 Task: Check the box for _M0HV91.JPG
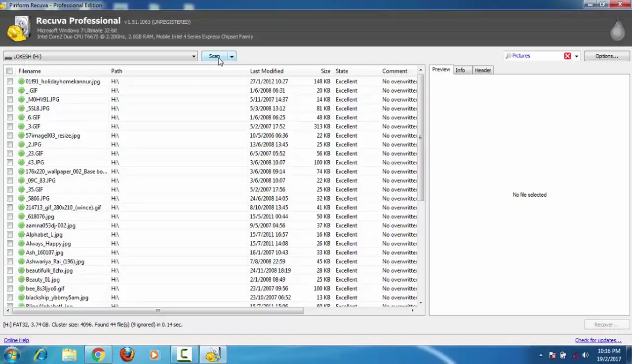pyautogui.click(x=10, y=100)
